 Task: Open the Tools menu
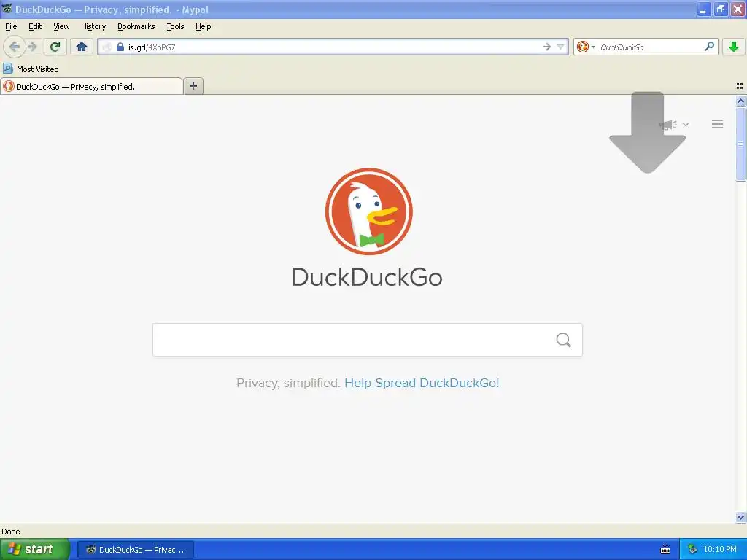(175, 26)
